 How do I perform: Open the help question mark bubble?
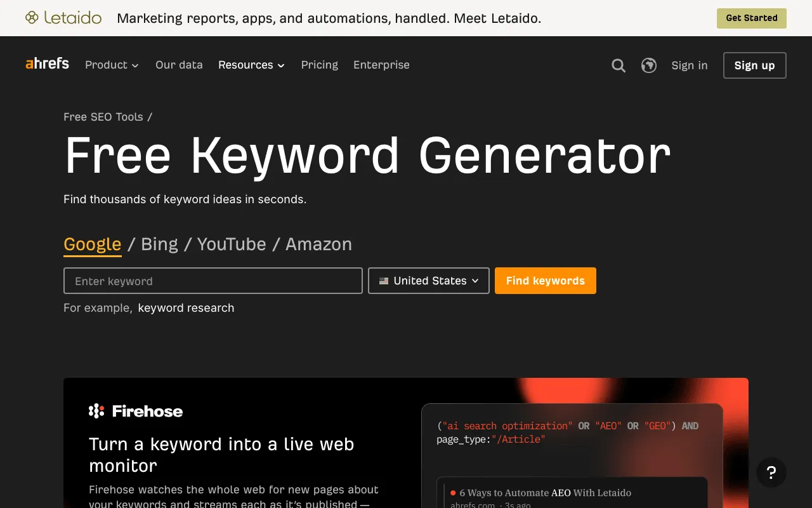pyautogui.click(x=771, y=472)
